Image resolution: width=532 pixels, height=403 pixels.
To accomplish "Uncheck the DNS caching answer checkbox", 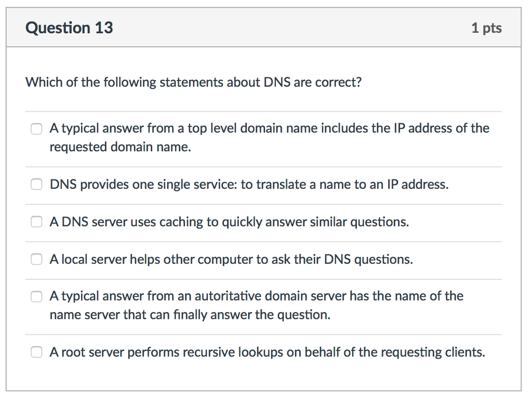I will (36, 222).
